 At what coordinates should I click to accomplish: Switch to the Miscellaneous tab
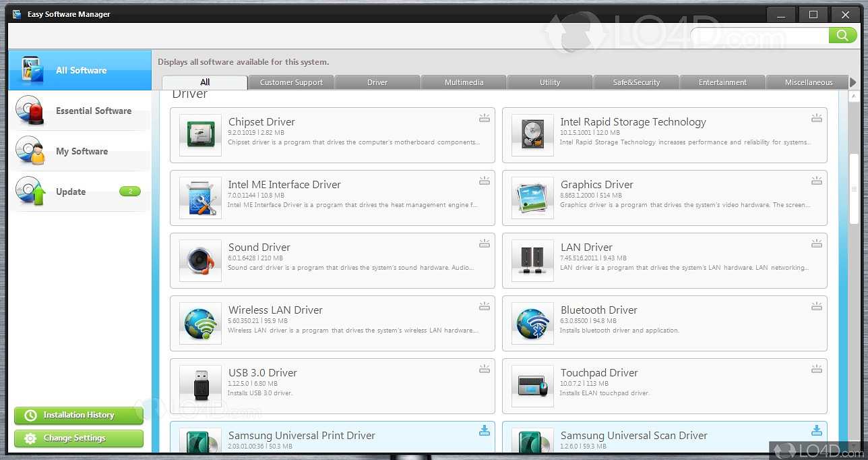tap(808, 82)
